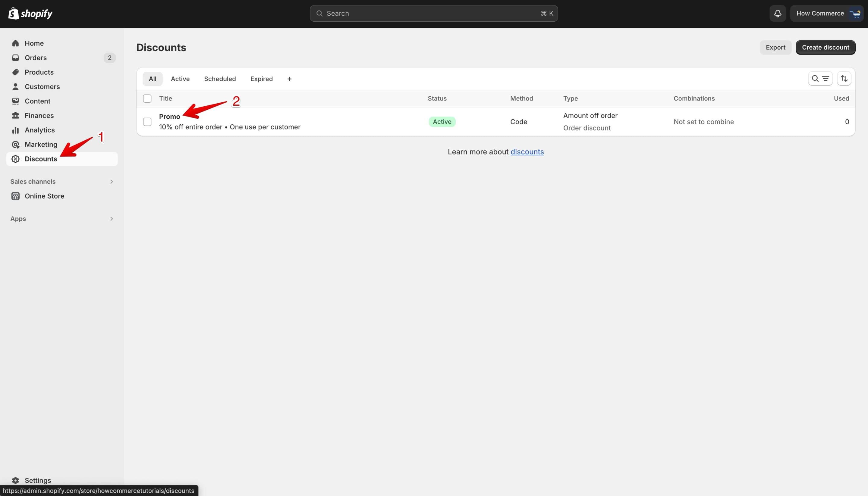Click the Orders count badge 2
This screenshot has width=868, height=496.
[x=109, y=58]
